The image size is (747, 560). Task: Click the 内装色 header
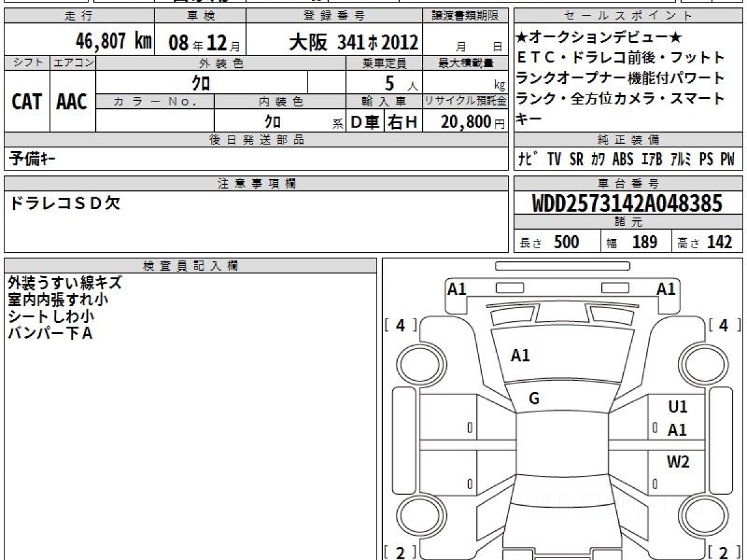[280, 101]
